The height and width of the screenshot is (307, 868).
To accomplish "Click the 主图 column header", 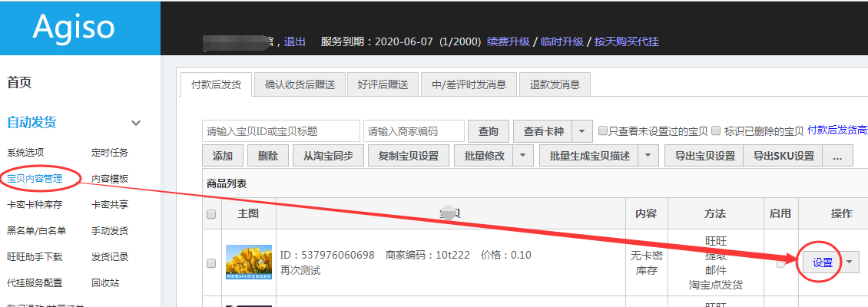I will pyautogui.click(x=249, y=213).
